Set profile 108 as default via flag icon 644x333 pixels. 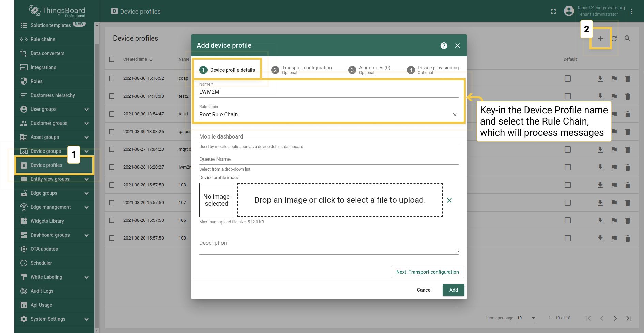(614, 185)
